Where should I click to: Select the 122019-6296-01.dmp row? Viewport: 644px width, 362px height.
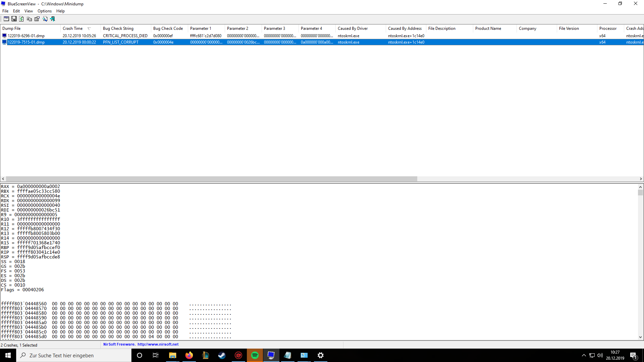point(26,36)
